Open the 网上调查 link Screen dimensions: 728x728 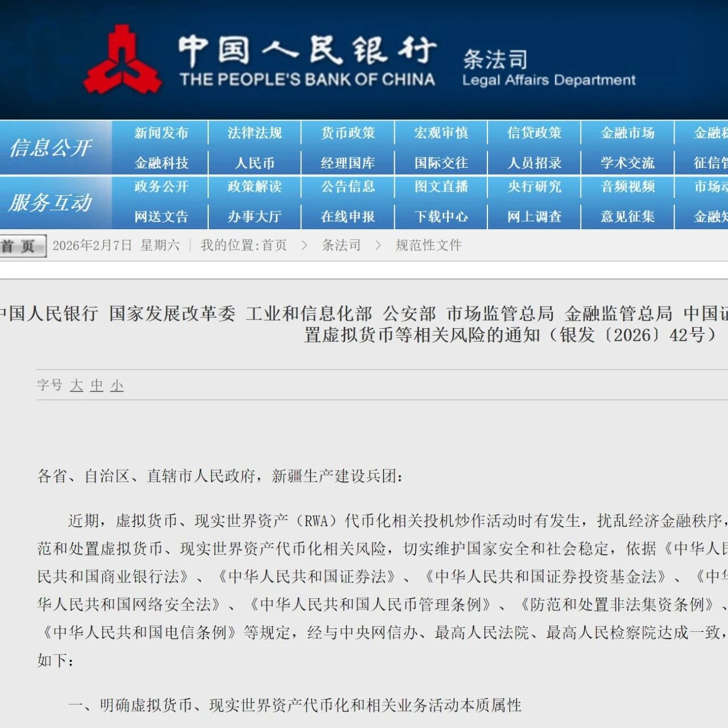point(534,217)
